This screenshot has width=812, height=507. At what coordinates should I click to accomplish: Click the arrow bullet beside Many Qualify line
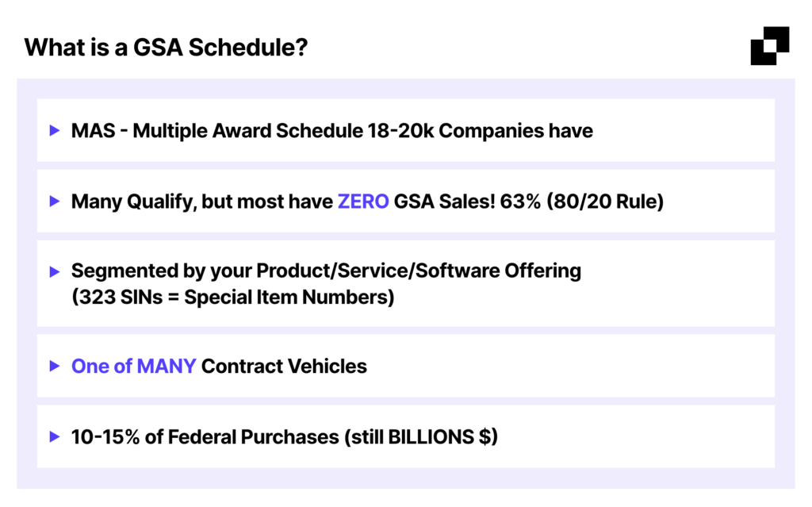(x=55, y=202)
